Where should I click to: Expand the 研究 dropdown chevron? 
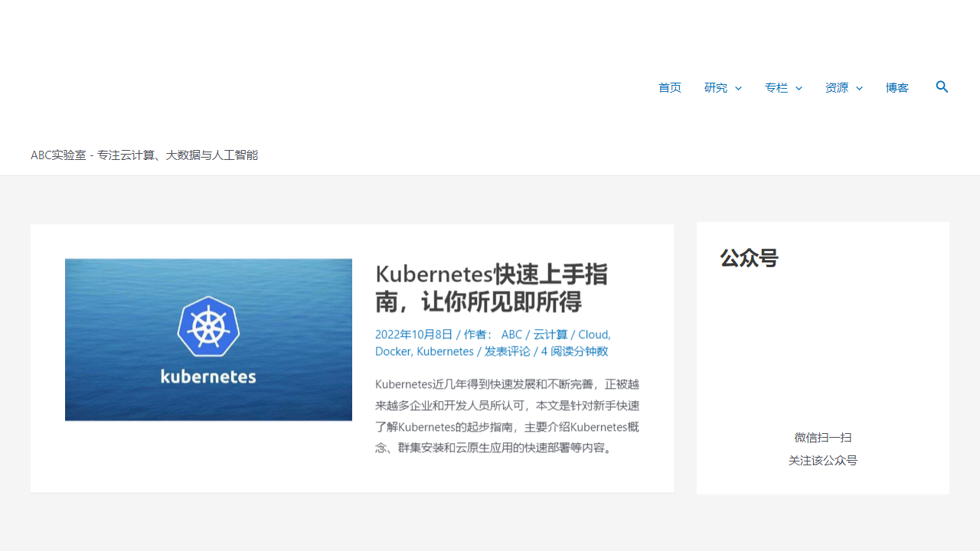click(x=738, y=88)
